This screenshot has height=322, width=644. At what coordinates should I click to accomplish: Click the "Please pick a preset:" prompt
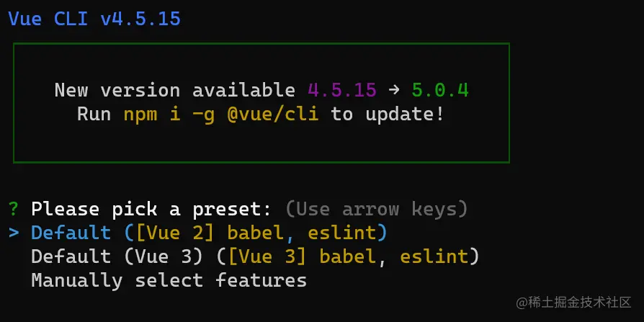151,210
